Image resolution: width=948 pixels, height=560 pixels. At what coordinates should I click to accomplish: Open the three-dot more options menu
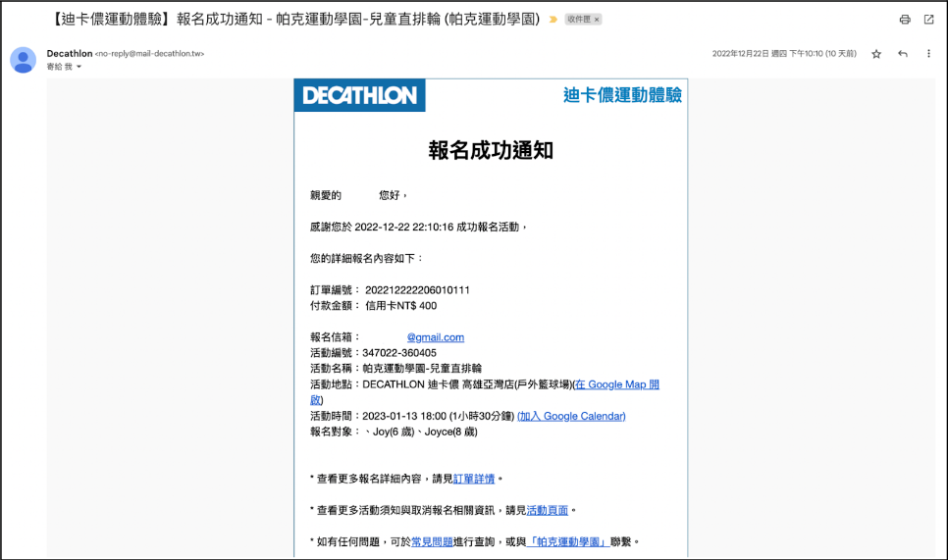(x=928, y=54)
